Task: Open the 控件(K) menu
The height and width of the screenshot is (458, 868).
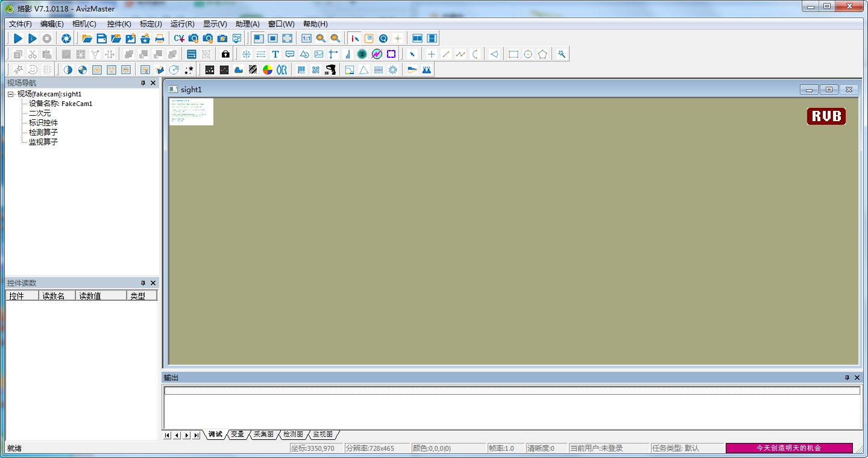Action: pyautogui.click(x=119, y=24)
